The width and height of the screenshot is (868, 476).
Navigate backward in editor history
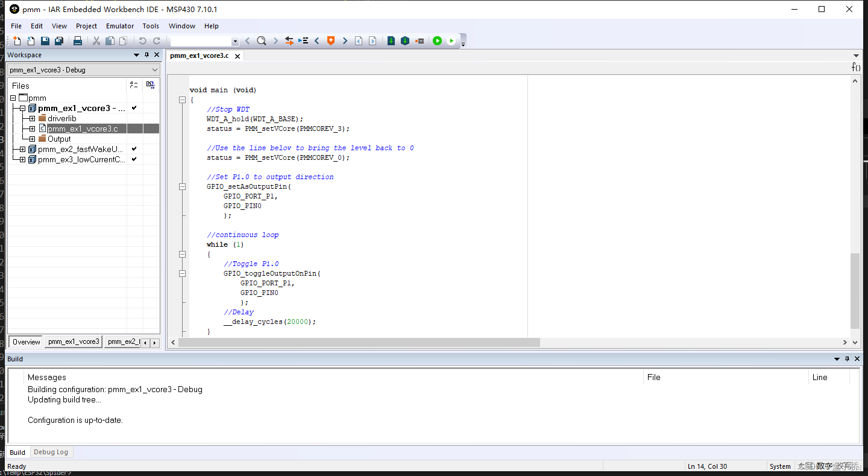(359, 41)
